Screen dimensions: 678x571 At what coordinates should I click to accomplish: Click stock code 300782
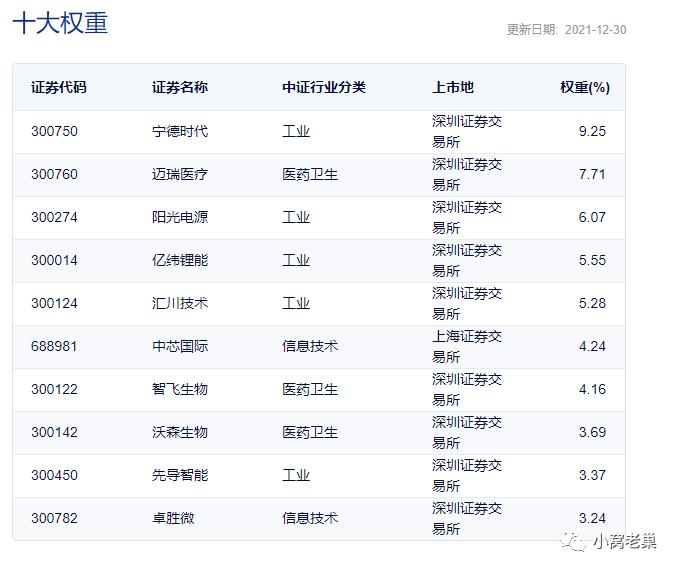(54, 518)
